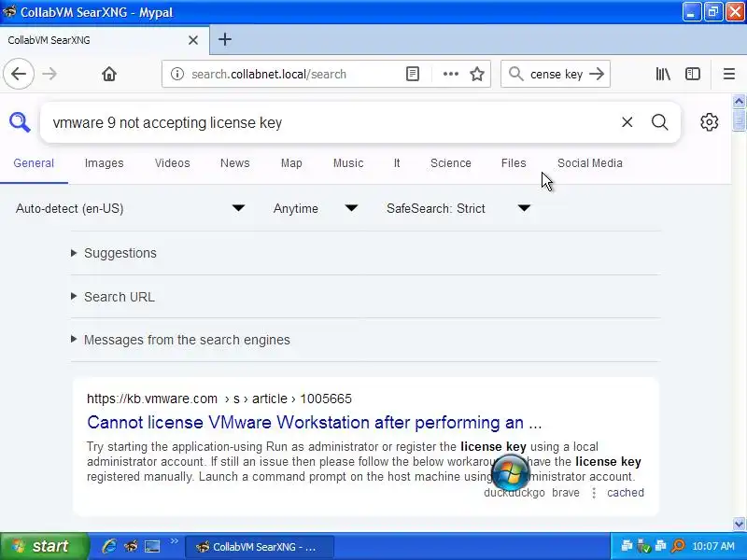Switch to the News tab
This screenshot has width=747, height=560.
click(235, 163)
